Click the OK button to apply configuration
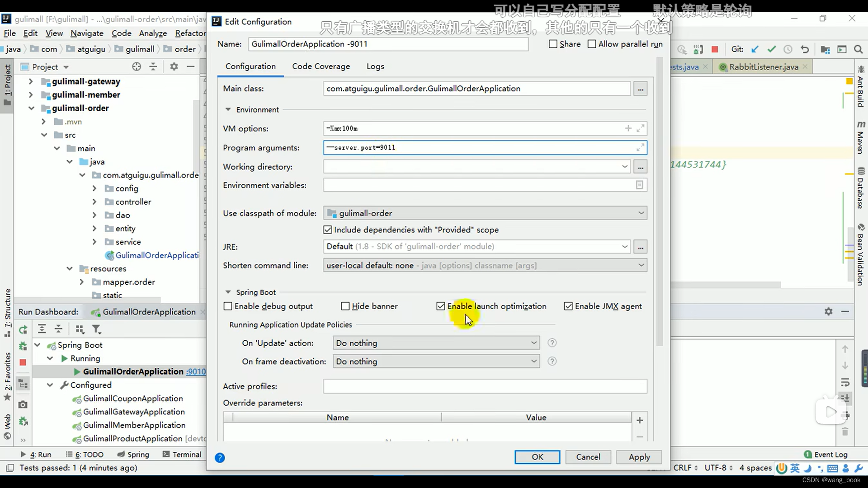This screenshot has height=488, width=868. pos(537,456)
